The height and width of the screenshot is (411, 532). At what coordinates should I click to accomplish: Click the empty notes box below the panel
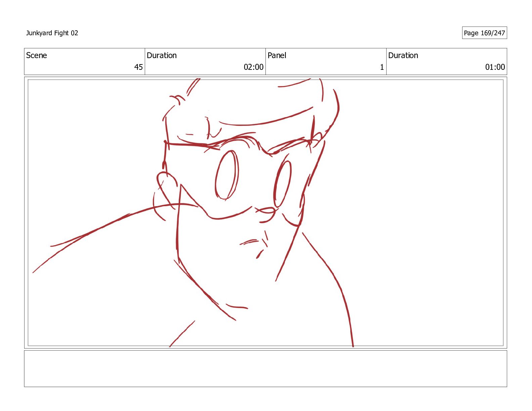pyautogui.click(x=265, y=369)
